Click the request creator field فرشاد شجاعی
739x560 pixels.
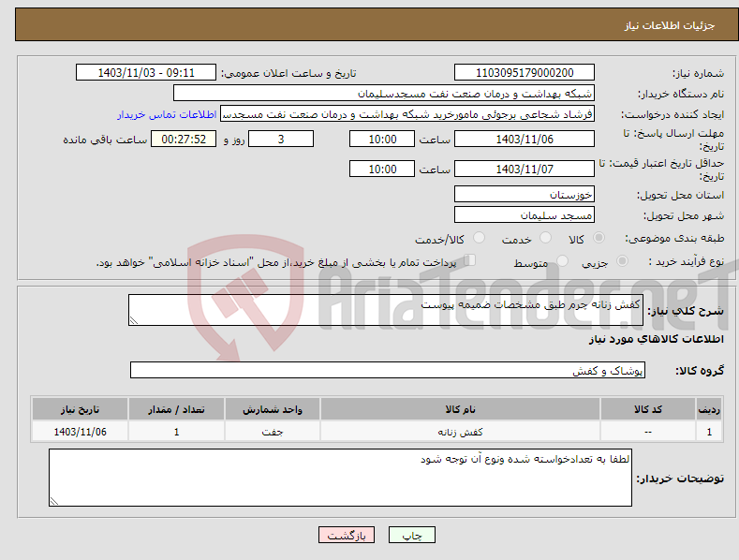tap(407, 114)
